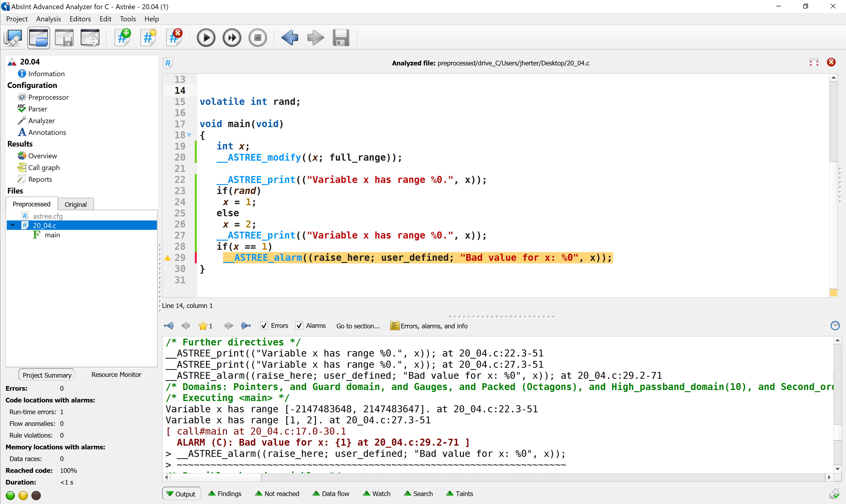Click the hash icon above the code editor
Viewport: 846px width, 504px height.
pos(168,63)
